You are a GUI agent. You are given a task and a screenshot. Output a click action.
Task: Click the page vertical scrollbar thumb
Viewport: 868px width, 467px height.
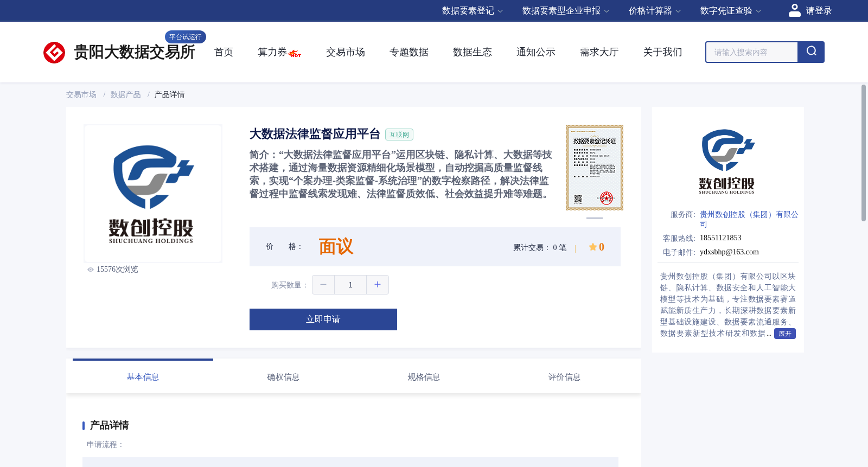pyautogui.click(x=864, y=153)
